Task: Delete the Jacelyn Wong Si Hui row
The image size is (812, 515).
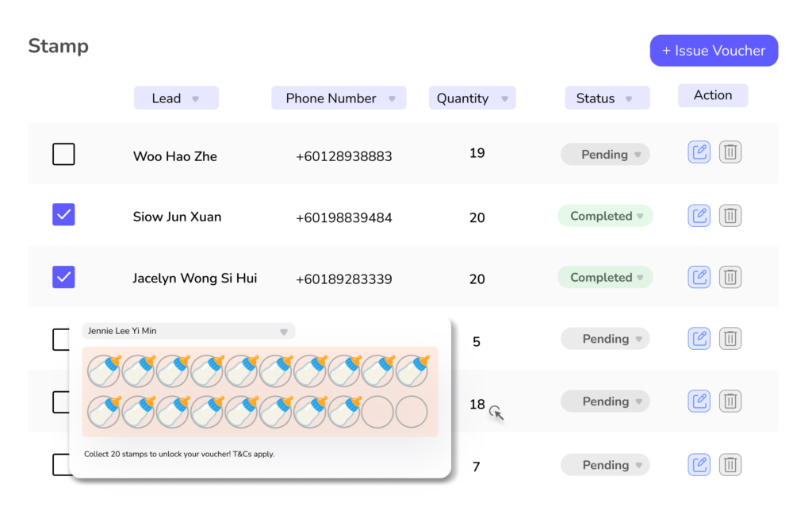Action: pos(730,277)
